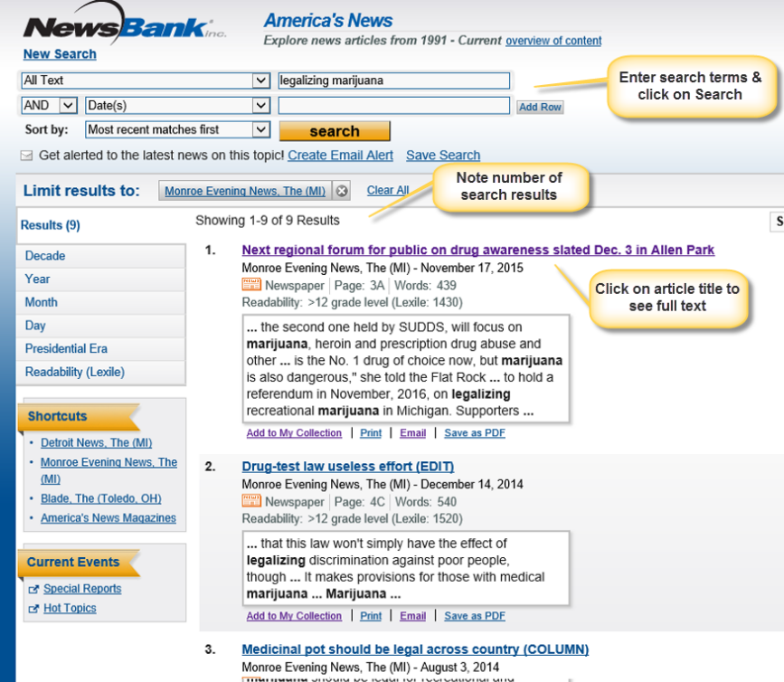Add result 1 to My Collection
The width and height of the screenshot is (784, 682).
point(294,433)
